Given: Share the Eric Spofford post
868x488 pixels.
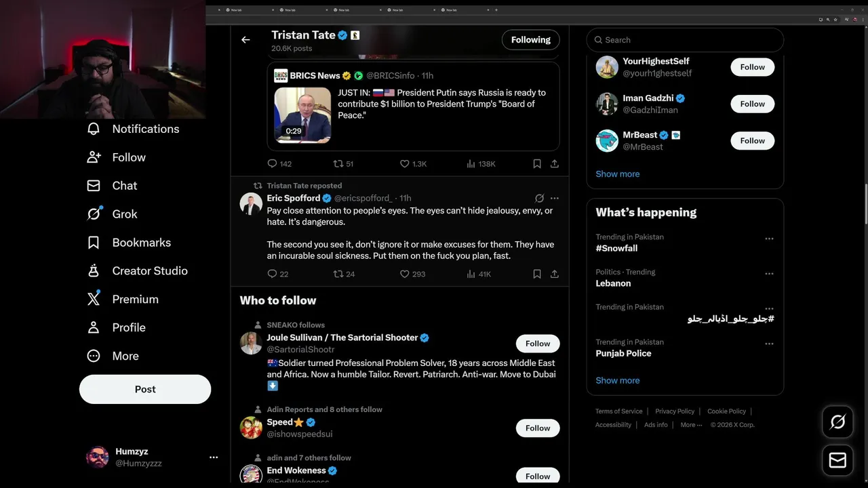Looking at the screenshot, I should click(x=554, y=274).
